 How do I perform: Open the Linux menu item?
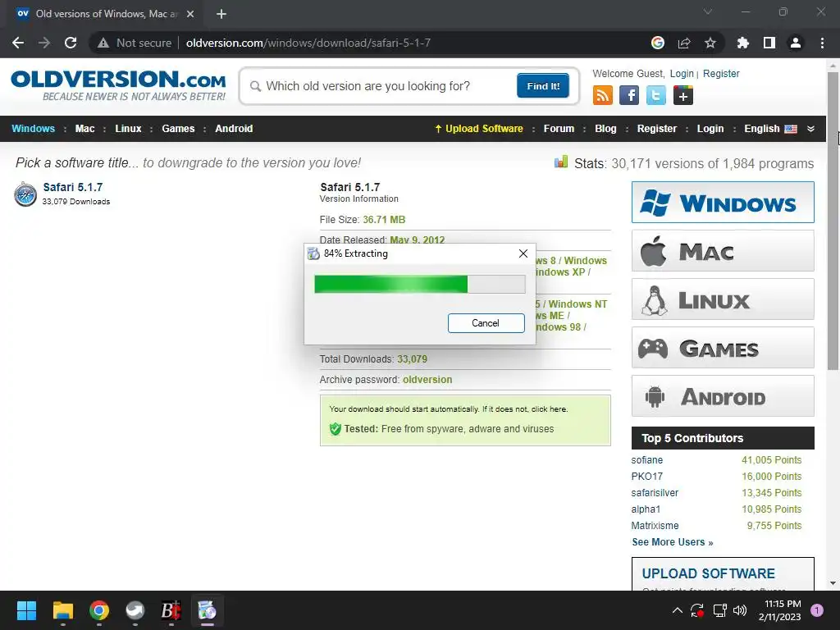pyautogui.click(x=128, y=129)
